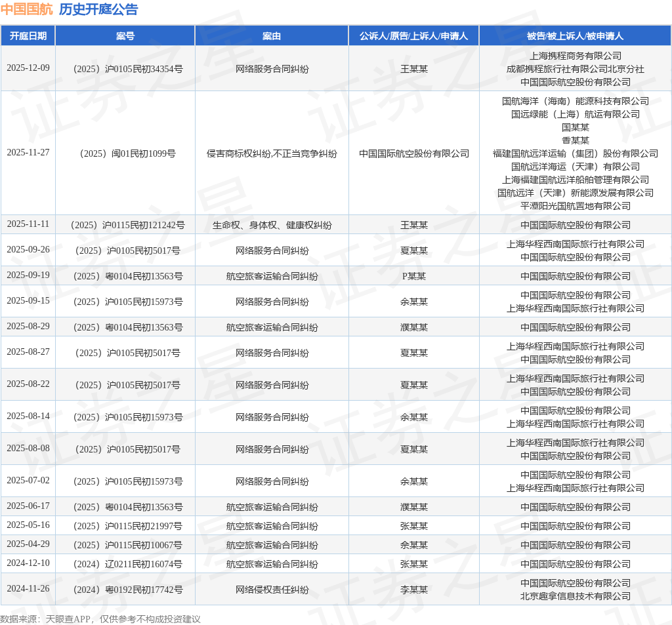Click defendant 上海携程商务有限公司
Viewport: 672px width, 625px height.
tap(575, 56)
